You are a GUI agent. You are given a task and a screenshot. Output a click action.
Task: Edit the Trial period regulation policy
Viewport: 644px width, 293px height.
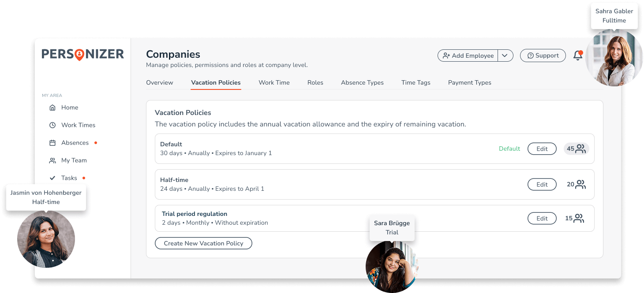click(542, 218)
